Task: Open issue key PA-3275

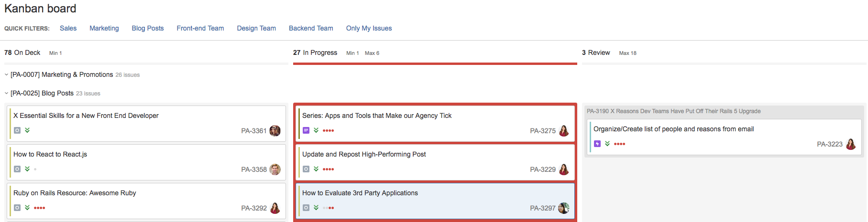Action: click(x=543, y=131)
